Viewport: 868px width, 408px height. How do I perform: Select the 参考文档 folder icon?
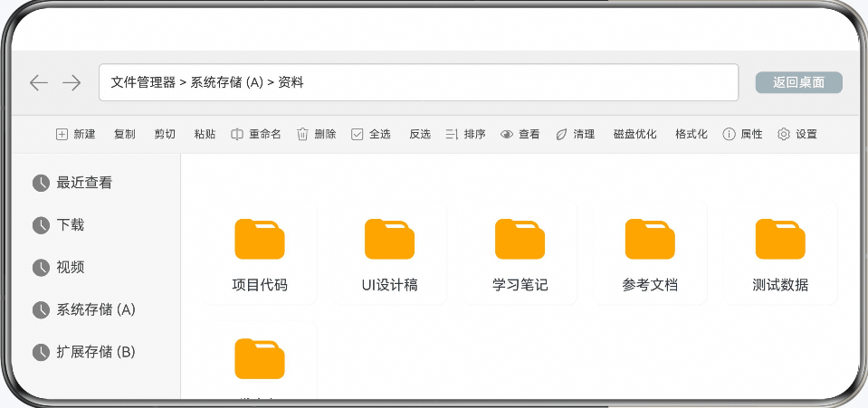click(650, 239)
